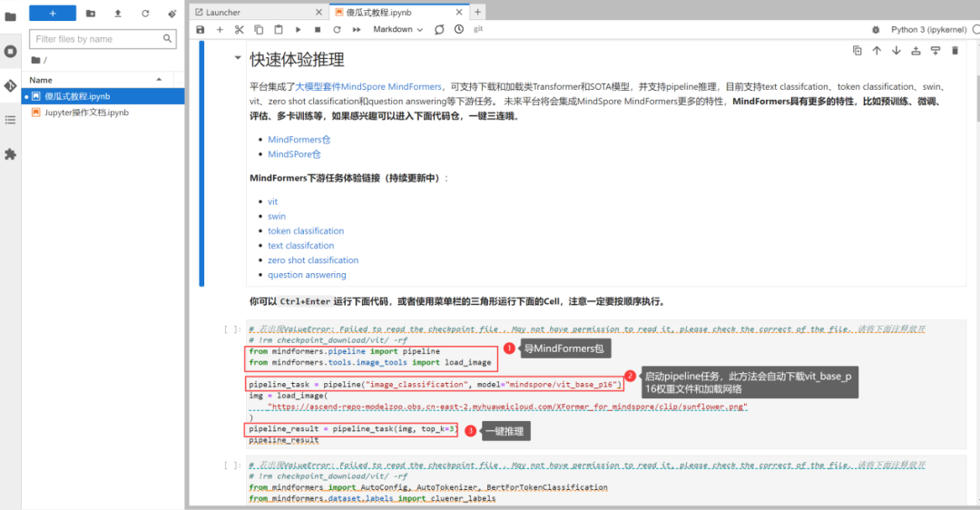Screen dimensions: 980x510
Task: Click the blue new launcher plus button
Action: point(53,13)
